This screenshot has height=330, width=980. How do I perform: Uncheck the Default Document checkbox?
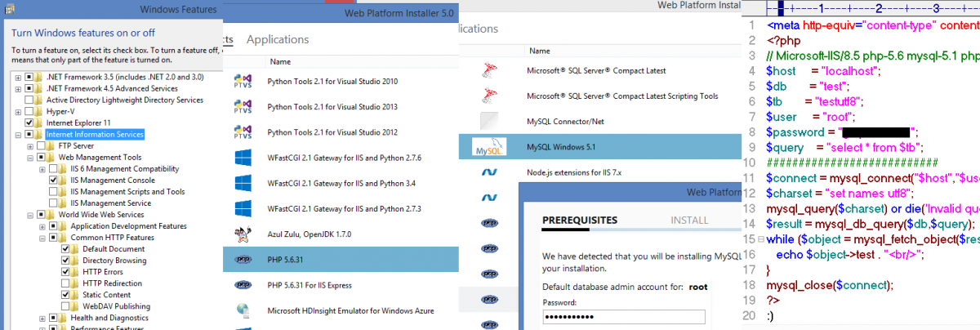[x=66, y=248]
